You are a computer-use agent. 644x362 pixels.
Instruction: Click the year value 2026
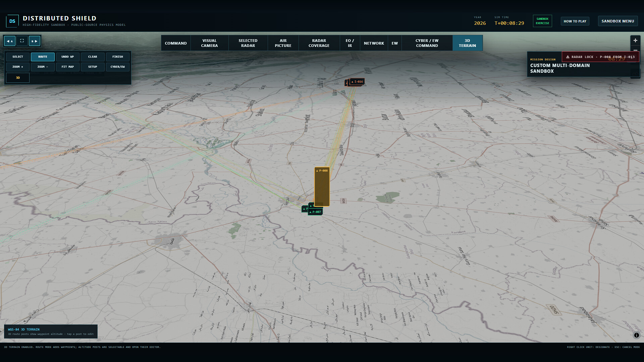(x=480, y=23)
